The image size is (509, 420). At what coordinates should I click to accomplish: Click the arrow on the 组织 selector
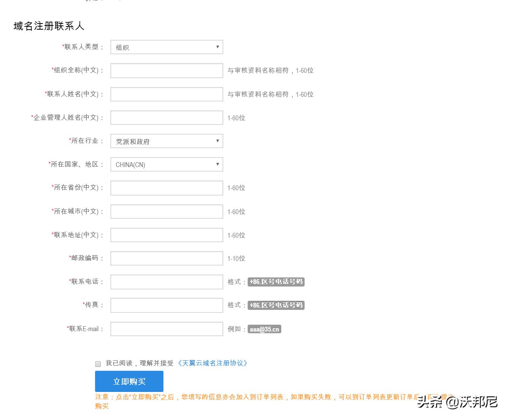click(x=217, y=47)
